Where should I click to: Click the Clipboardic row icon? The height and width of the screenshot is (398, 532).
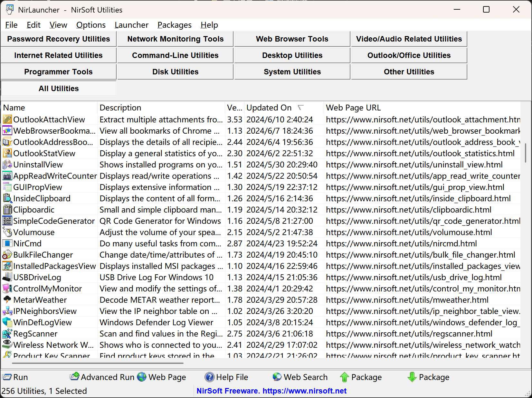7,210
